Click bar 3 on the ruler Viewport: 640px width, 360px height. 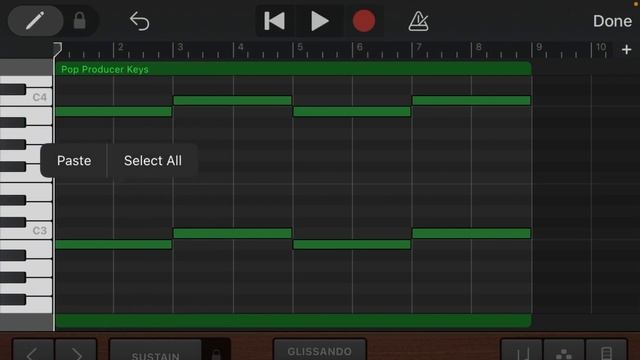(x=180, y=47)
